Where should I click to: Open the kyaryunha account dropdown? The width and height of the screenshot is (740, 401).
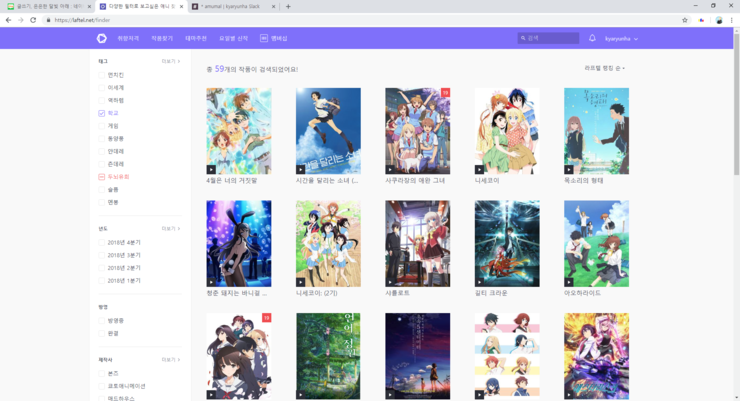pyautogui.click(x=622, y=39)
